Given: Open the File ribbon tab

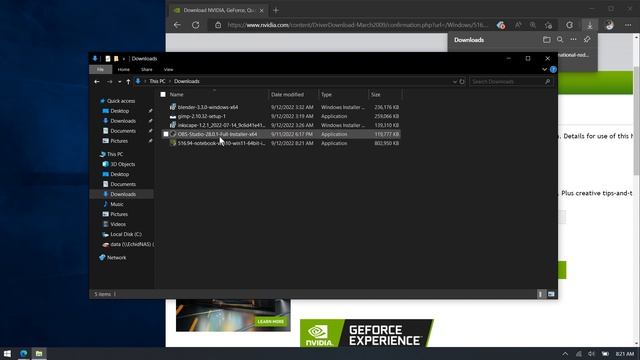Looking at the screenshot, I should tap(100, 69).
